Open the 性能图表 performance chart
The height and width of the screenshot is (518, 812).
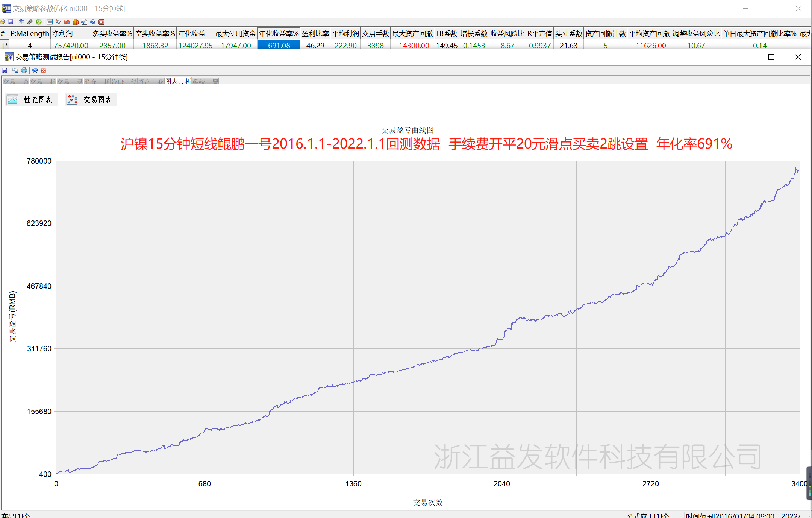pos(31,100)
